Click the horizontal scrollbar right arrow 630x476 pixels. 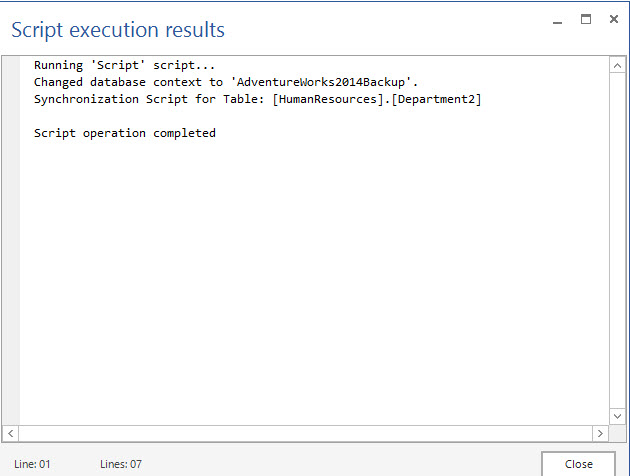(x=600, y=434)
